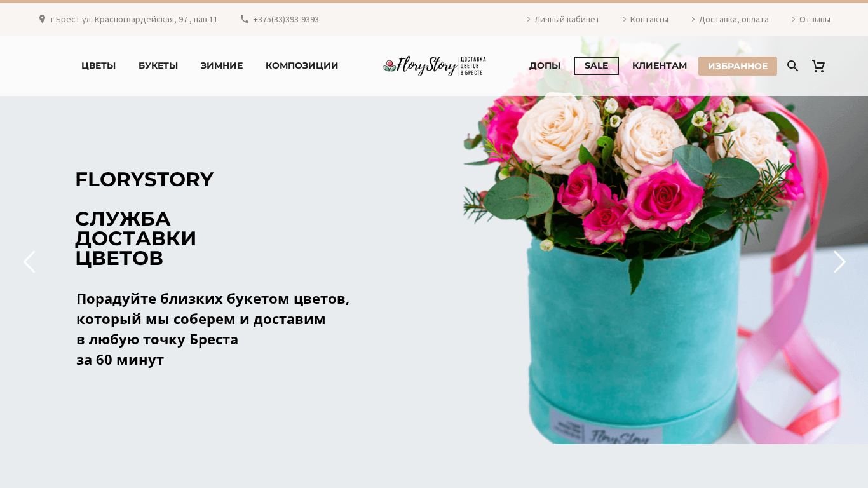Go to previous slide arrow
This screenshot has width=868, height=488.
[x=29, y=262]
